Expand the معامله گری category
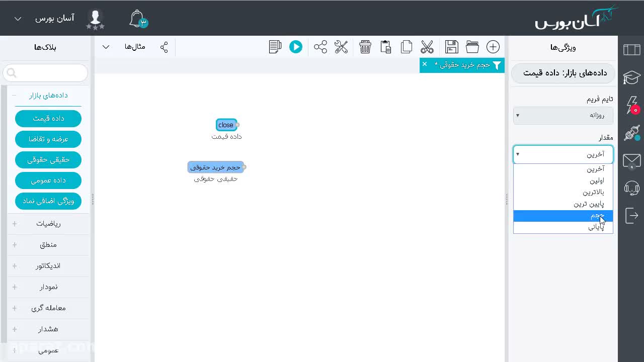This screenshot has width=644, height=362. pyautogui.click(x=48, y=308)
